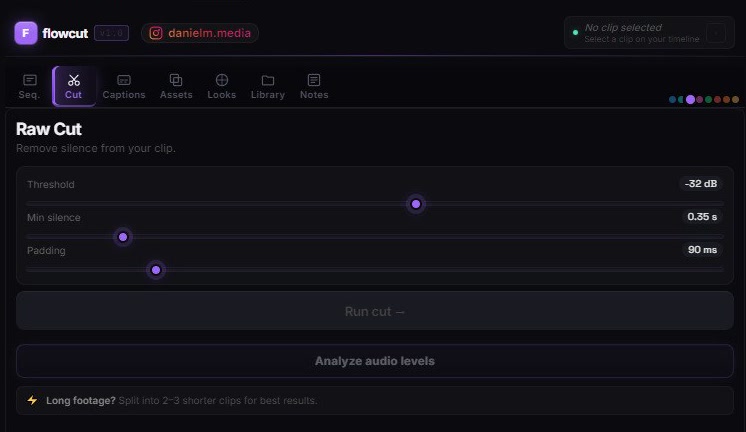This screenshot has width=746, height=432.
Task: Click the Raw Cut heading
Action: point(49,129)
